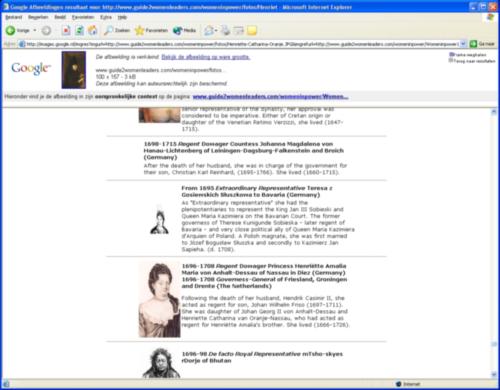
Task: Open the Favorieten star toolbar button
Action: [x=151, y=31]
